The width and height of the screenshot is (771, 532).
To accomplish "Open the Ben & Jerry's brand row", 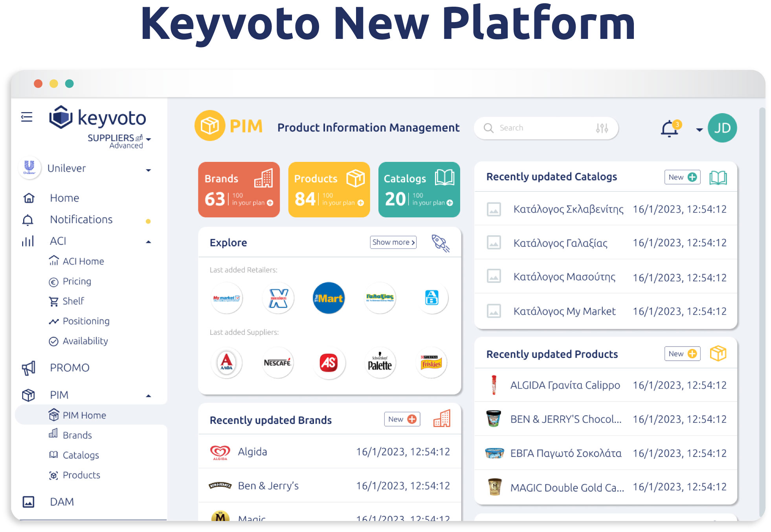I will [330, 486].
